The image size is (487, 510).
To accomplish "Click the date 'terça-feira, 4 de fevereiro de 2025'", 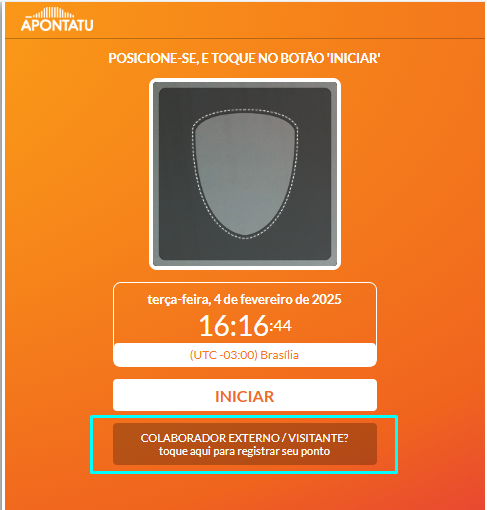I will tap(244, 299).
